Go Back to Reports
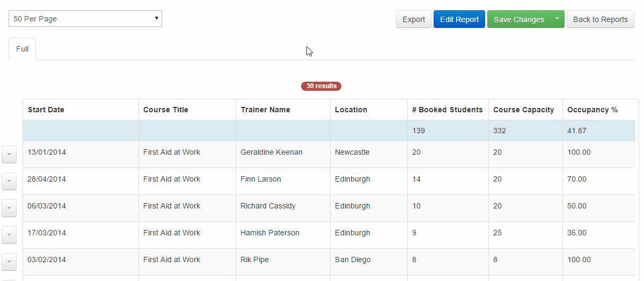 pos(601,19)
